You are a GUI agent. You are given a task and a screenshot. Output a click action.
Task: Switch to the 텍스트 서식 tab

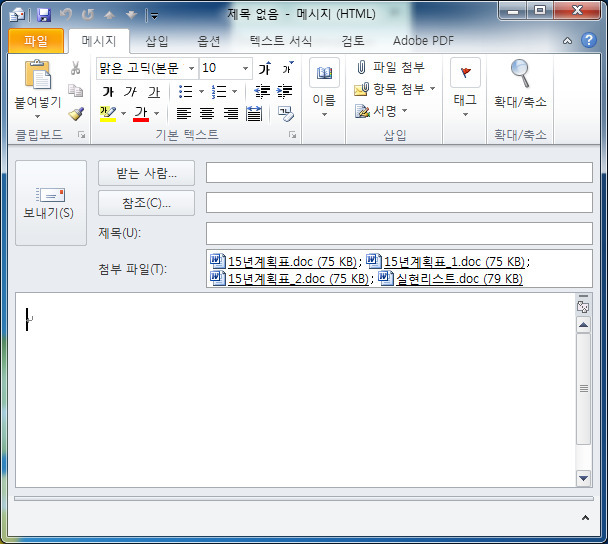click(281, 41)
